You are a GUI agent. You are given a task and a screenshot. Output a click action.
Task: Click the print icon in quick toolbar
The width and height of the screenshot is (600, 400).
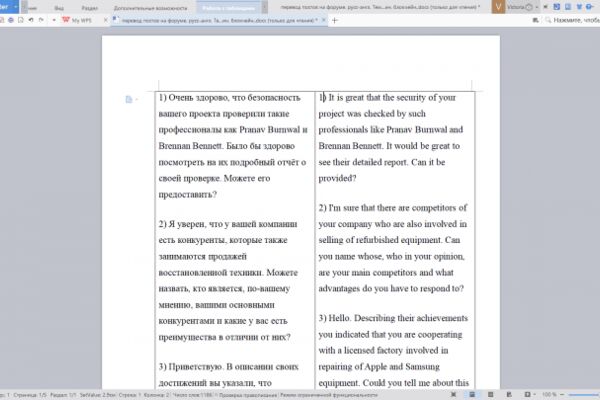pos(11,20)
